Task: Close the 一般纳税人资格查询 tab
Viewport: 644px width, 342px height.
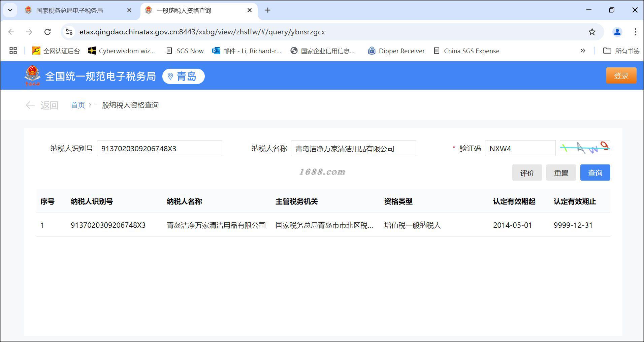Action: click(x=250, y=10)
